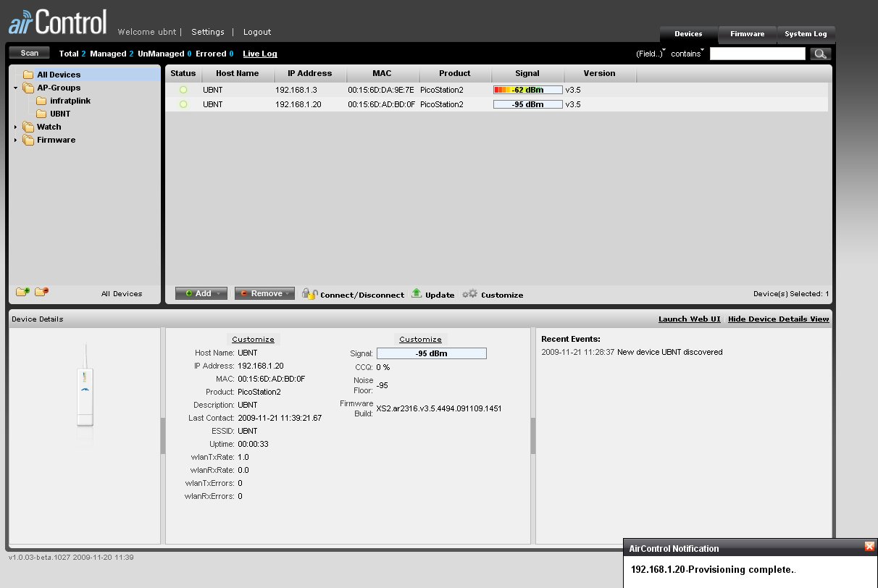The width and height of the screenshot is (878, 588).
Task: Click the remove folder icon
Action: point(41,292)
